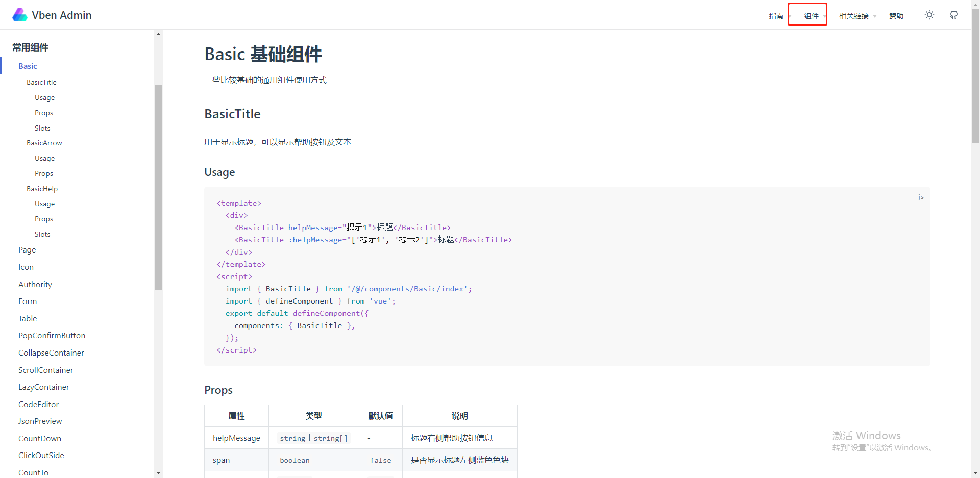This screenshot has height=478, width=980.
Task: Open Props under BasicArrow in sidebar
Action: [x=44, y=173]
